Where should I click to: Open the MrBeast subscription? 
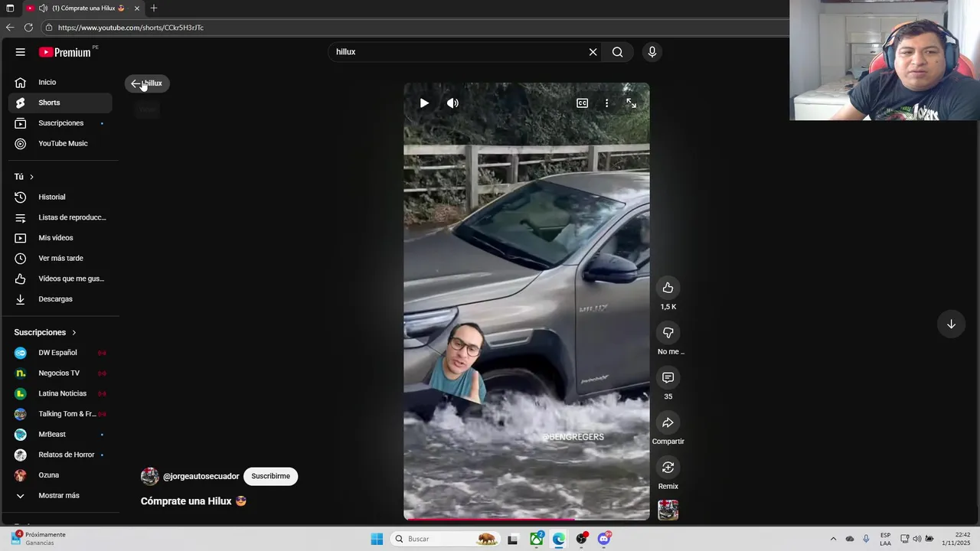pos(60,434)
